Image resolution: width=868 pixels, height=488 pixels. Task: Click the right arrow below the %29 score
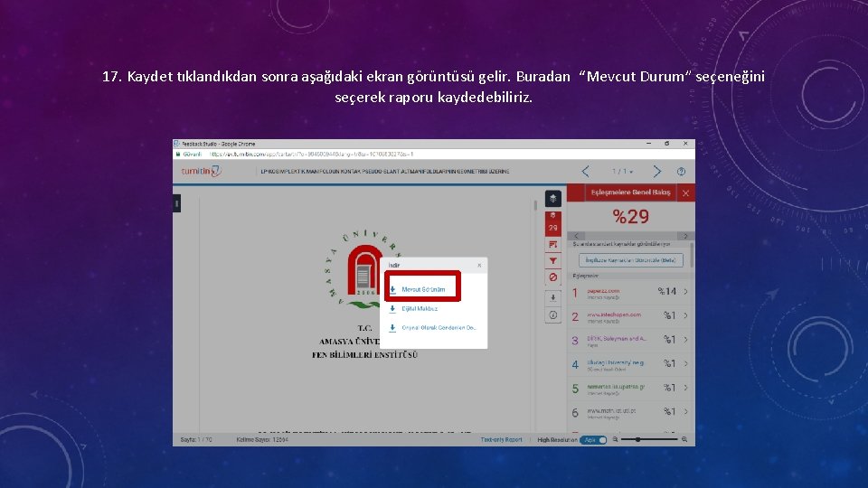coord(686,236)
